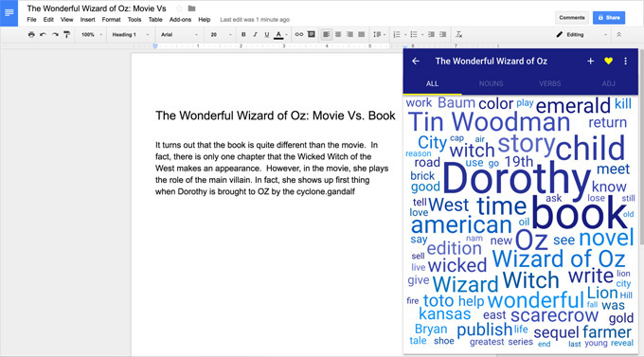Screen dimensions: 644x357
Task: Clear formatting with the Tx icon
Action: [x=459, y=34]
